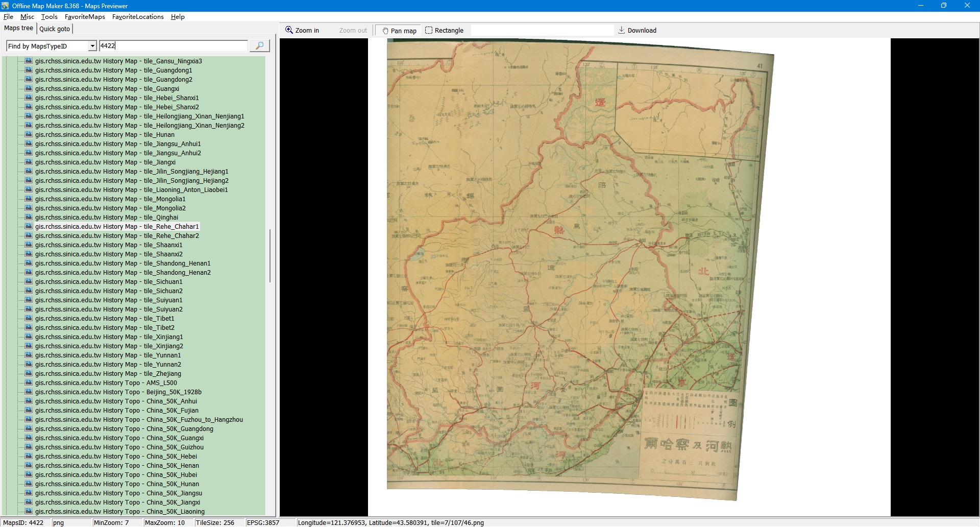This screenshot has height=527, width=980.
Task: Select the Rectangle selection tool
Action: (444, 31)
